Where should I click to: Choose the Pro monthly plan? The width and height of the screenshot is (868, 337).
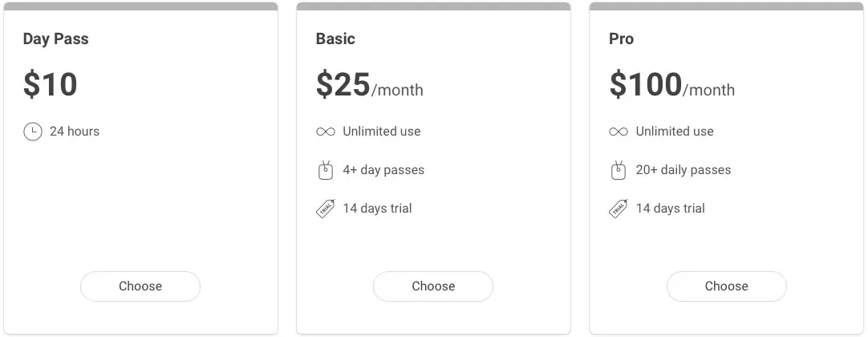point(726,286)
